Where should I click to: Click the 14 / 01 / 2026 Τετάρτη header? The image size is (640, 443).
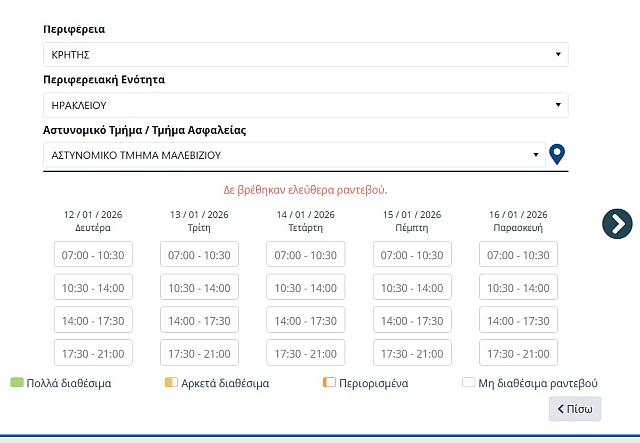305,221
